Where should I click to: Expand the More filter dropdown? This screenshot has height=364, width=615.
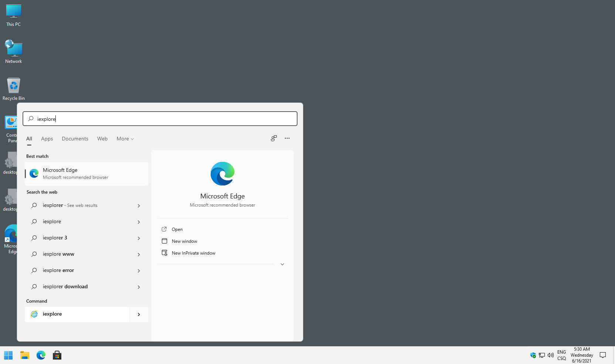click(125, 139)
